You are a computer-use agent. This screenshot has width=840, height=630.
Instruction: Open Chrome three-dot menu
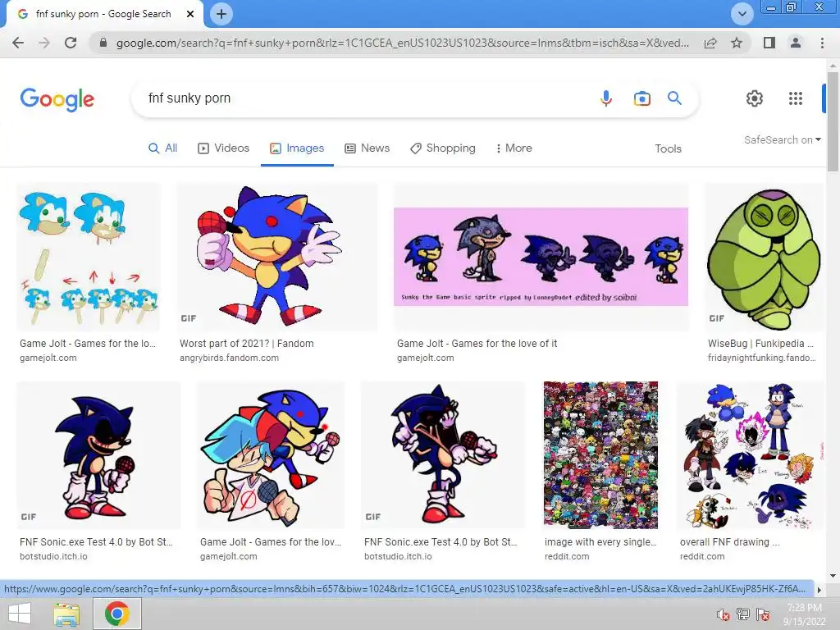[822, 43]
